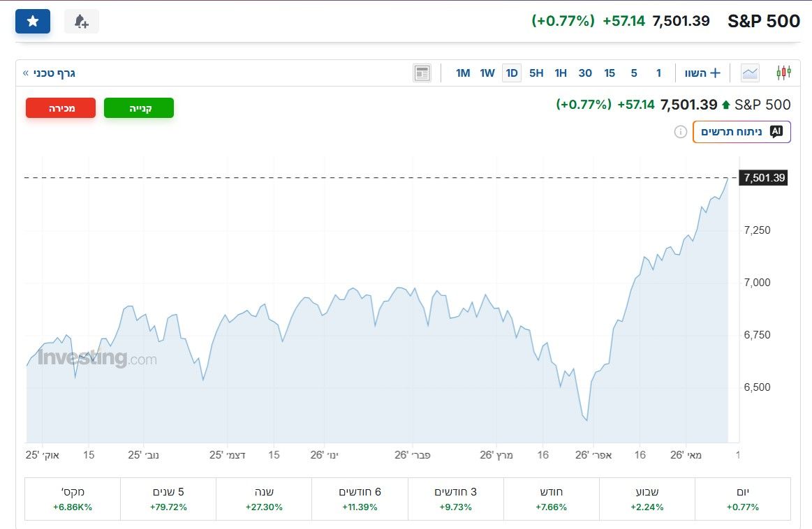Click the מרץ' 26 date label

496,455
